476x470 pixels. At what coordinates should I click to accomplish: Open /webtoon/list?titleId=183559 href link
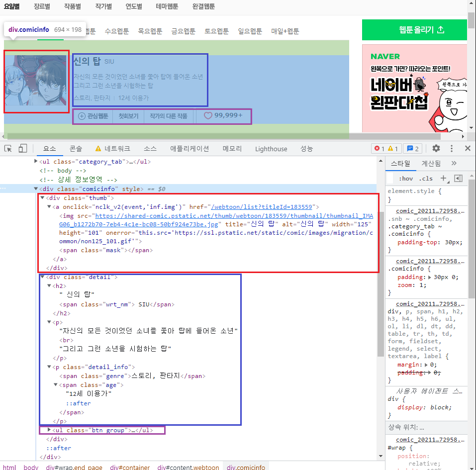click(x=261, y=207)
